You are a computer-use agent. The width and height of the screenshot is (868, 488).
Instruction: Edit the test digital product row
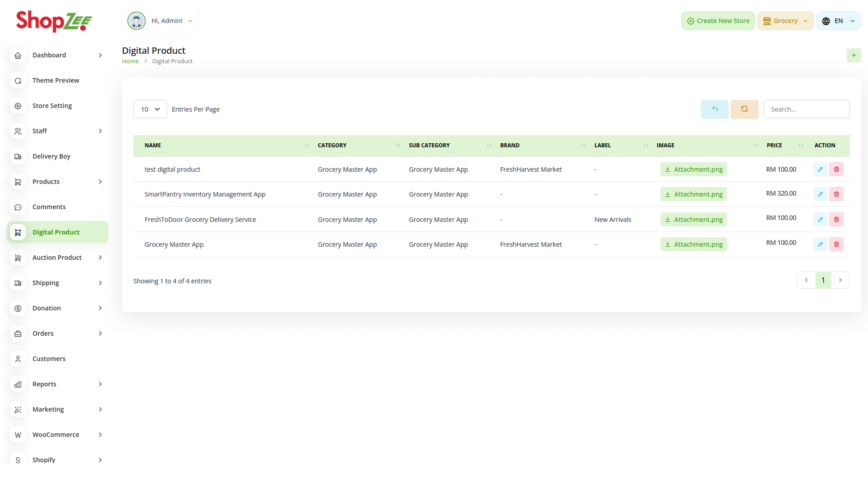[x=820, y=169]
